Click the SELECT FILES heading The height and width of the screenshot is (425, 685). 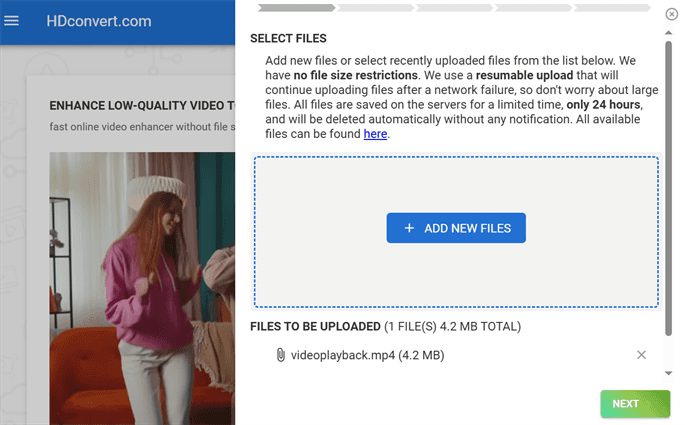coord(288,38)
